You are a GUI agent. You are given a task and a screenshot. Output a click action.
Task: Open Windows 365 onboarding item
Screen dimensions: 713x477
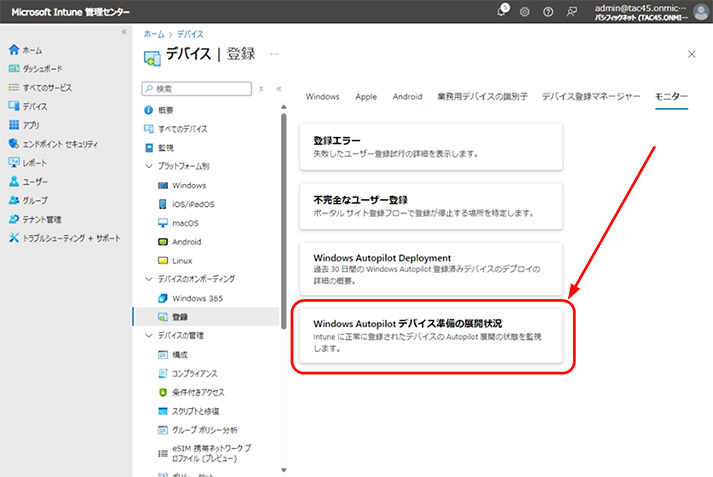190,298
